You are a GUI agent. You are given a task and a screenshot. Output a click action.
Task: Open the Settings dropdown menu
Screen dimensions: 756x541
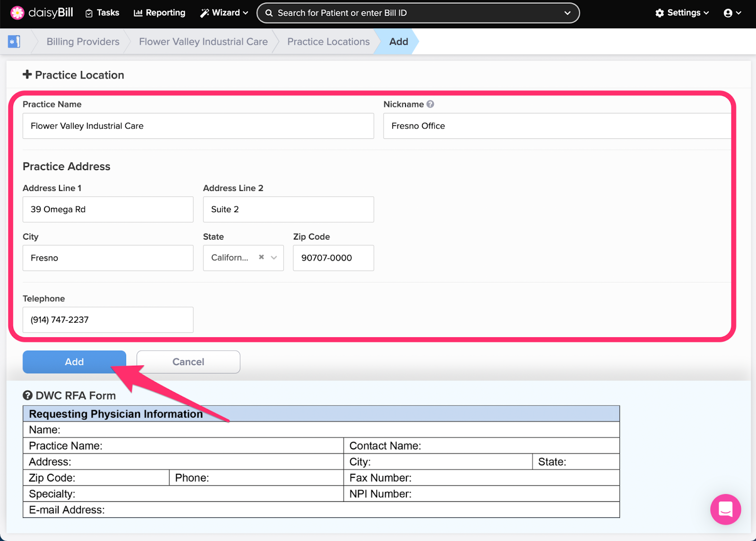tap(682, 13)
